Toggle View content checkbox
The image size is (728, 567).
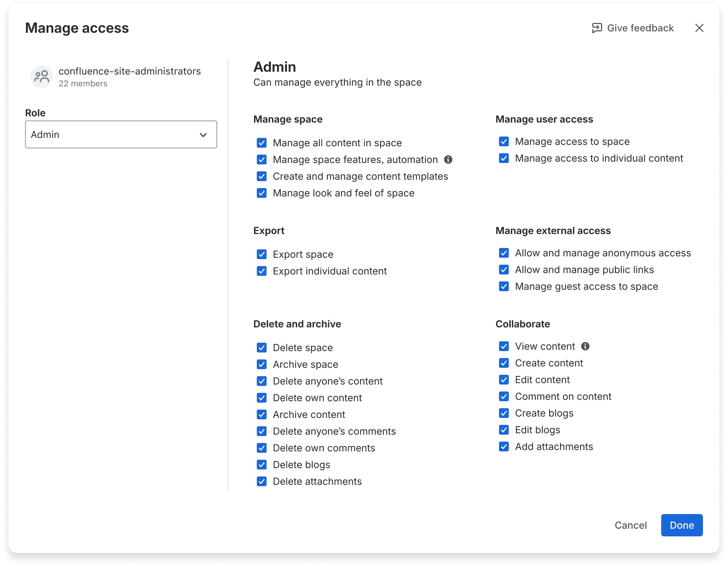[x=504, y=346]
